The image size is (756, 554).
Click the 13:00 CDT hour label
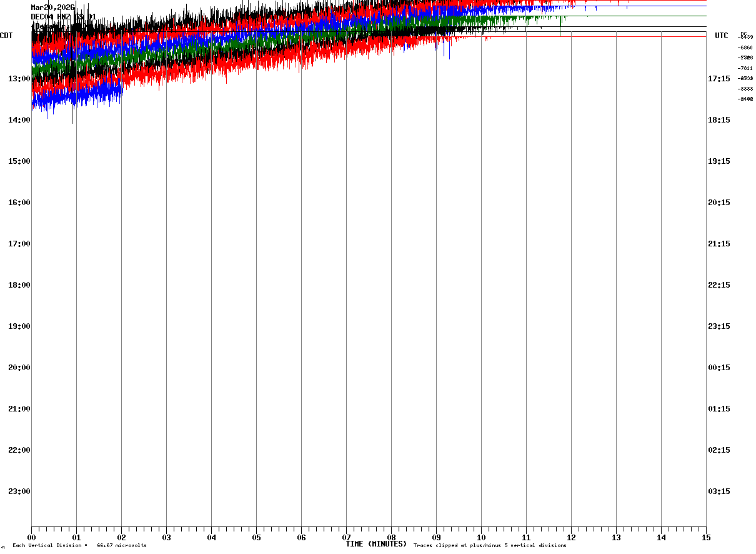[x=19, y=79]
